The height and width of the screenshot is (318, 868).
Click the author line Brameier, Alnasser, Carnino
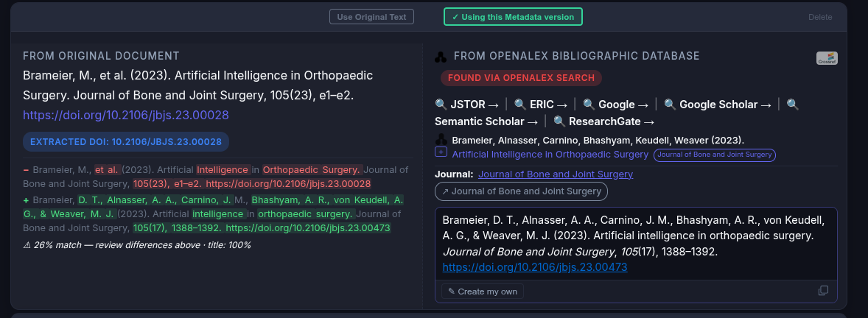click(598, 141)
